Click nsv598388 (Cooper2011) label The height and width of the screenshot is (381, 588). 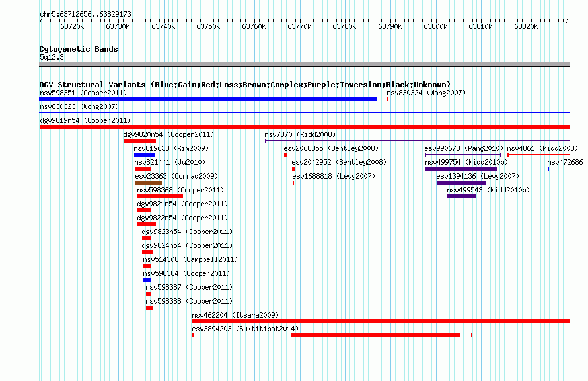pyautogui.click(x=189, y=301)
